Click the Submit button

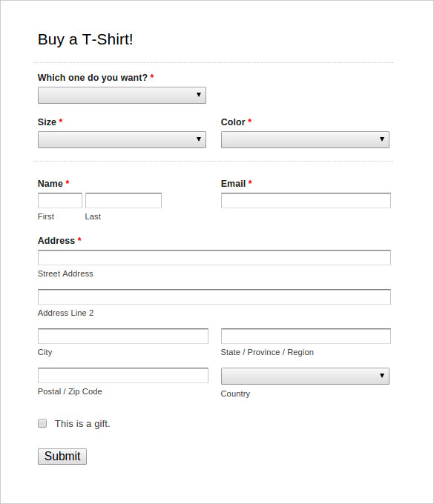62,457
